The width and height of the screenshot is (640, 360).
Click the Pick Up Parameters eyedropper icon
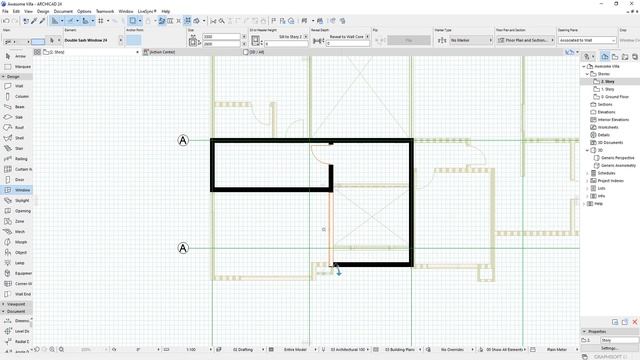point(34,21)
